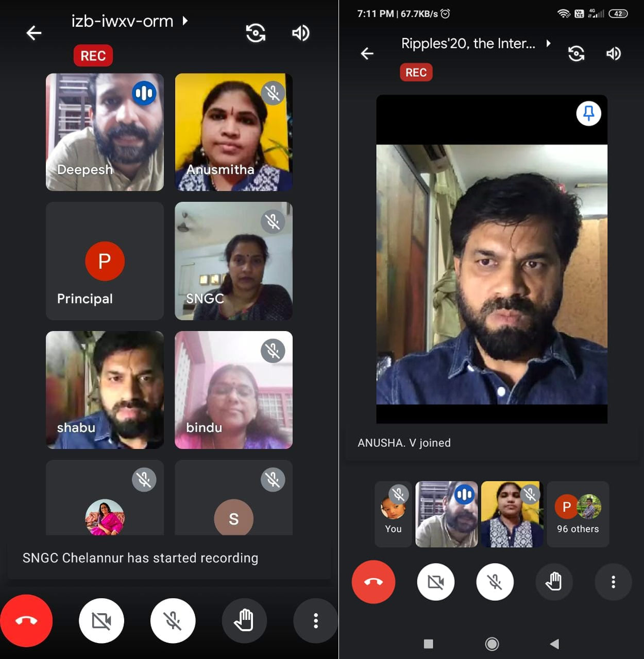Screen dimensions: 644x659
Task: Switch camera in the Ripples'20 meeting
Action: 576,54
